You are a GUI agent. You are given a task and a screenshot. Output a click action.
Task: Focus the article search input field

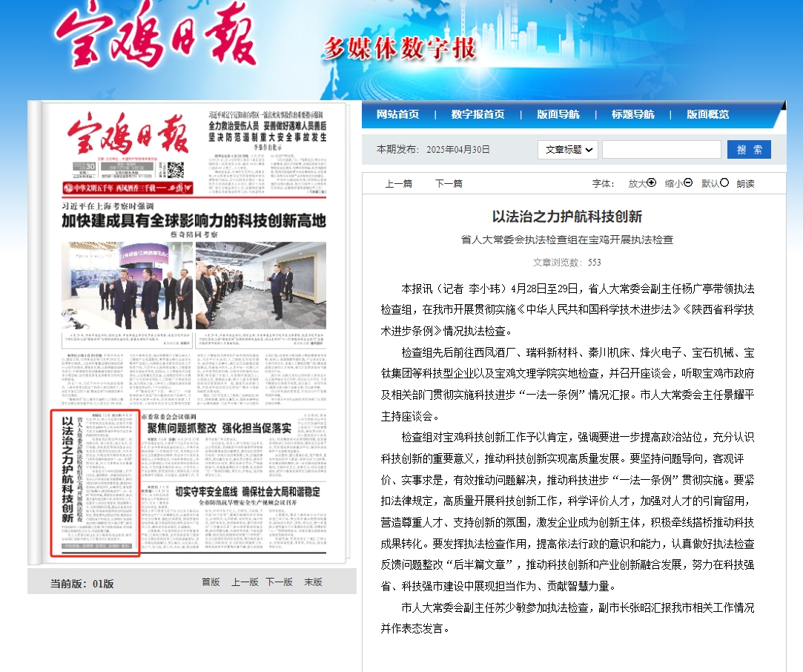[661, 150]
